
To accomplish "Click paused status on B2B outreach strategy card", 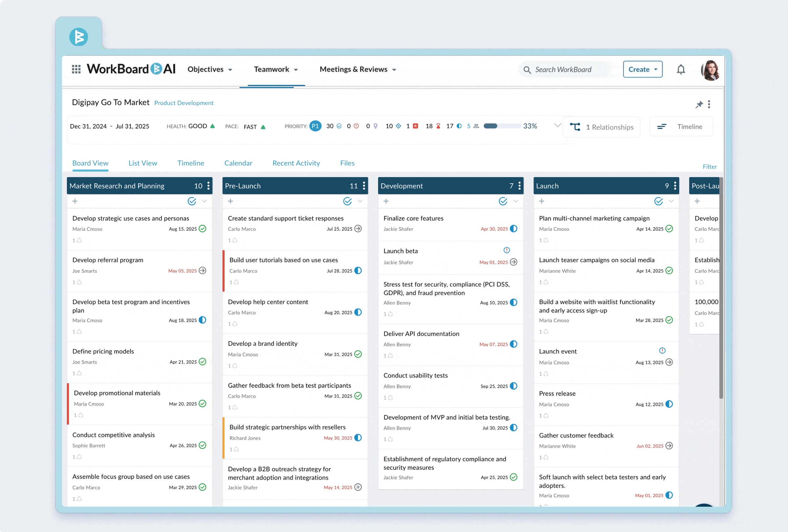I will click(358, 487).
